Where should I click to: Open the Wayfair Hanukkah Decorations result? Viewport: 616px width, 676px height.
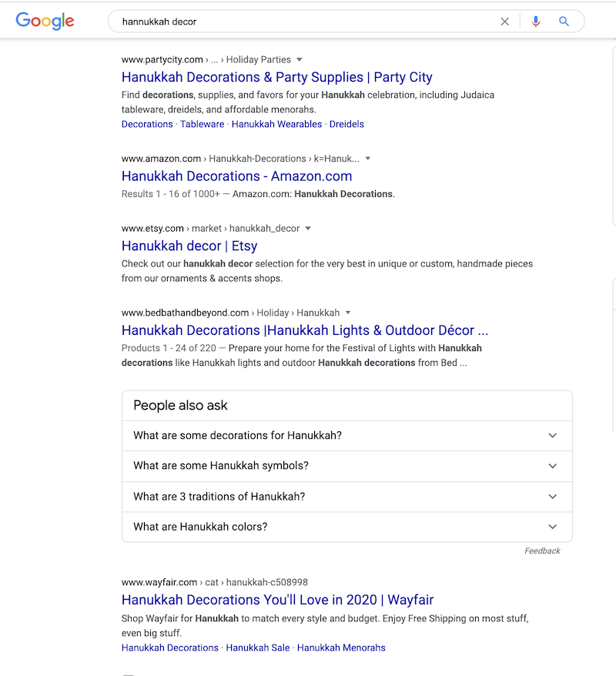tap(277, 600)
